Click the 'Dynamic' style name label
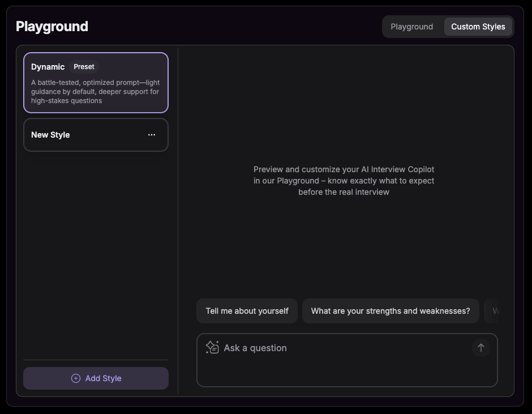532x414 pixels. point(48,66)
